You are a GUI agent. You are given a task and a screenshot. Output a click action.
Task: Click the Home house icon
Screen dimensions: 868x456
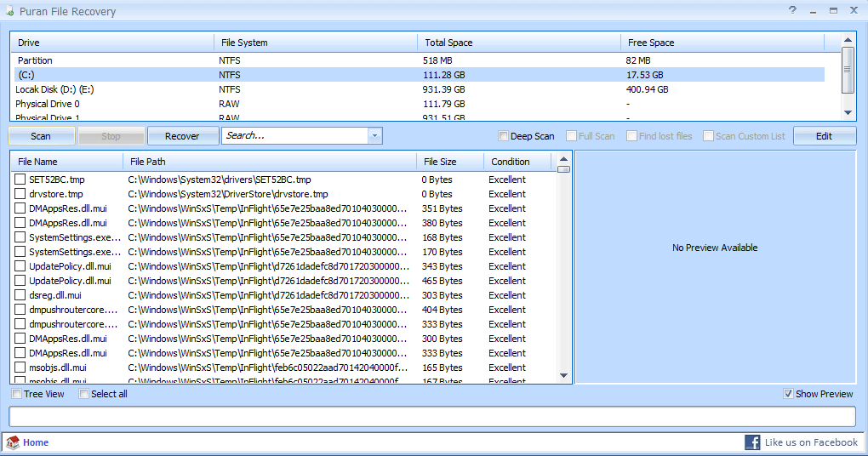[13, 442]
